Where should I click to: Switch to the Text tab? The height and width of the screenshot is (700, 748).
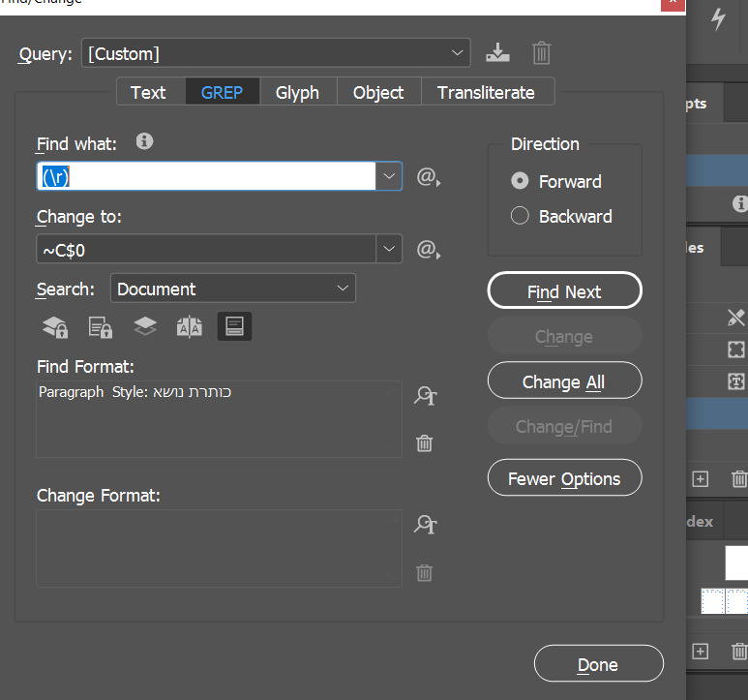pyautogui.click(x=148, y=92)
